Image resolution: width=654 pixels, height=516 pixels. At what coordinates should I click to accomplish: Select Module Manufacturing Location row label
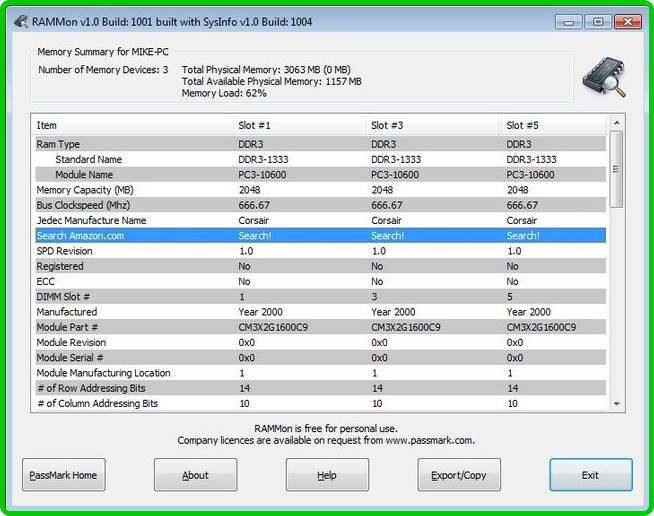tap(103, 373)
